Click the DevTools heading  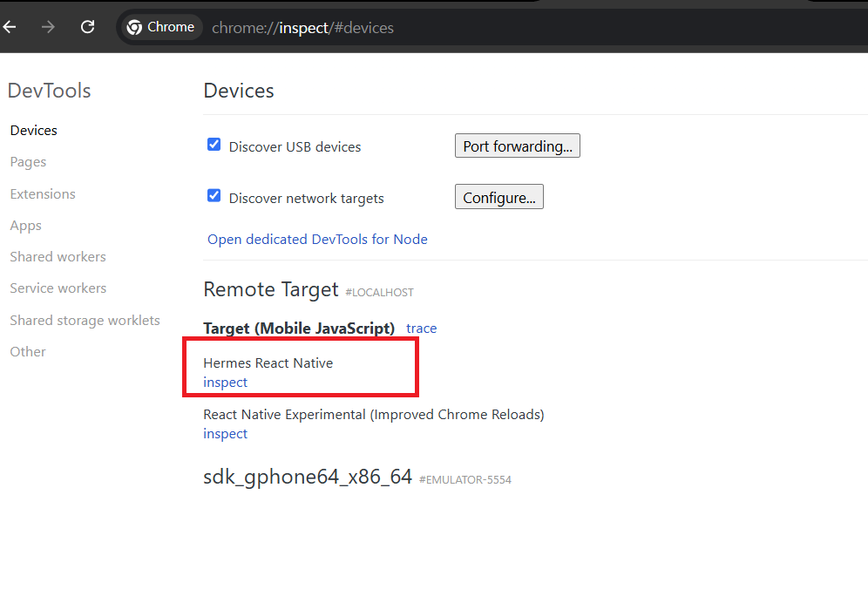click(x=50, y=91)
